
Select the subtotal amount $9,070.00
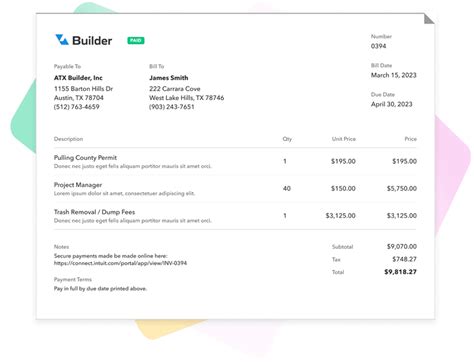(x=402, y=246)
